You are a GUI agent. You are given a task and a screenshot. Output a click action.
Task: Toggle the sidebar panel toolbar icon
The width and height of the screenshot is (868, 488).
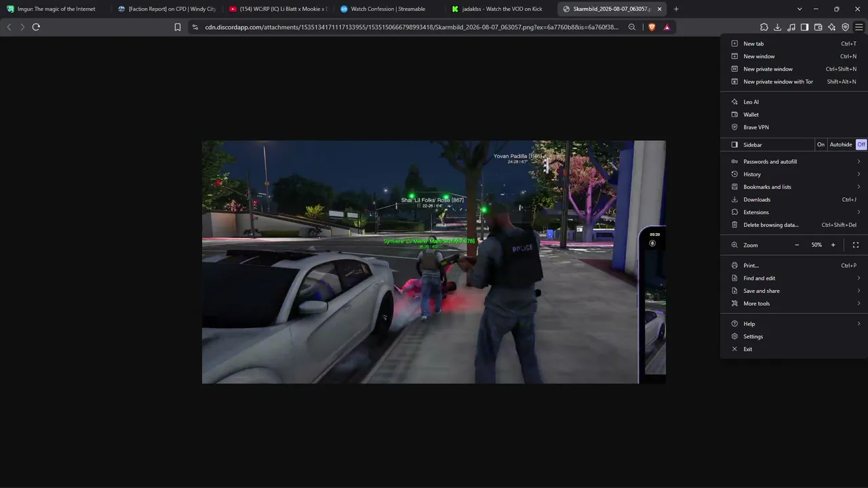pos(804,27)
